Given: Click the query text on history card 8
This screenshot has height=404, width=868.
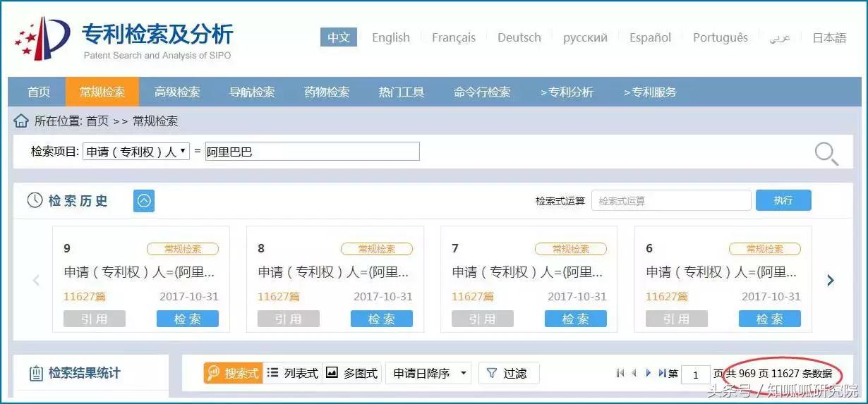Looking at the screenshot, I should coord(333,271).
